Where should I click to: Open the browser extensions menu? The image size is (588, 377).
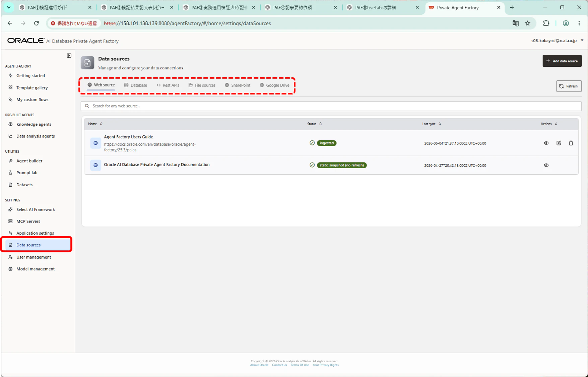(x=546, y=23)
